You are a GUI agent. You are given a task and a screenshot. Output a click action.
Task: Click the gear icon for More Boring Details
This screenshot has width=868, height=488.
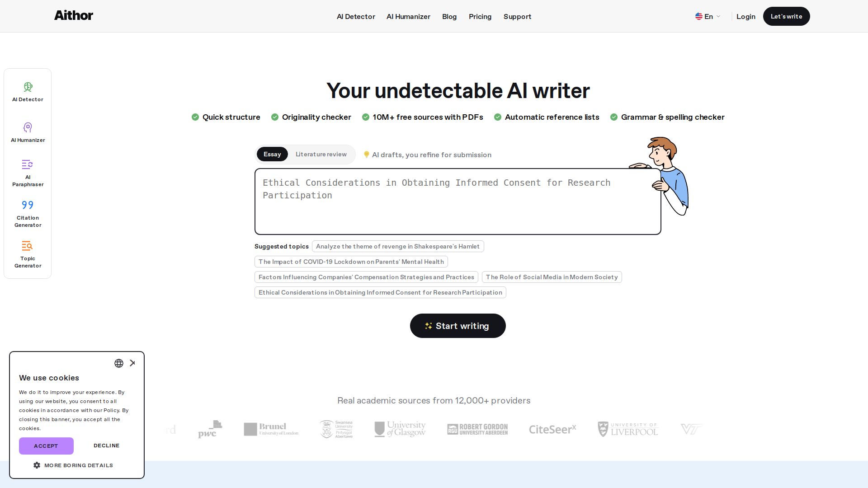[37, 465]
